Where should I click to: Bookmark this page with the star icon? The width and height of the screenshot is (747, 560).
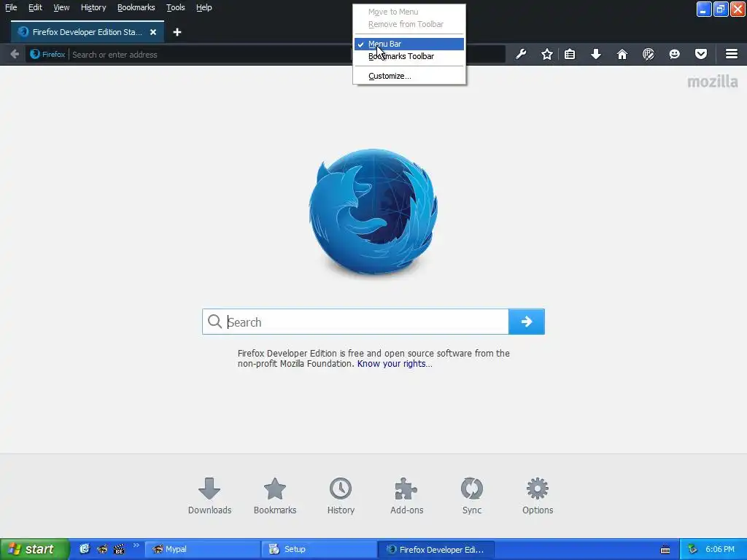tap(547, 54)
